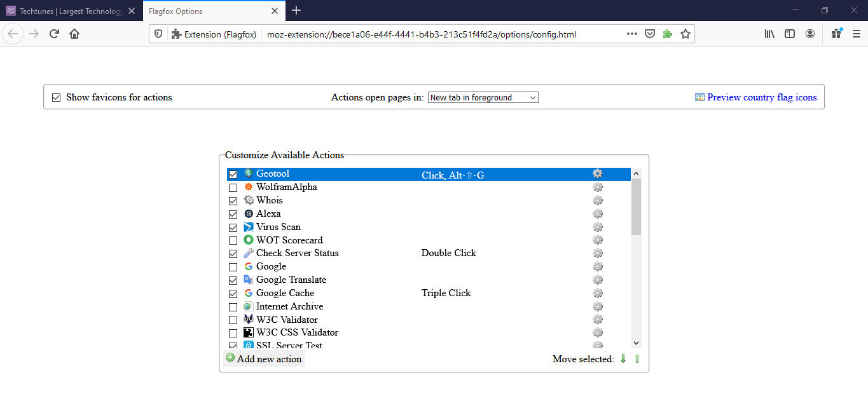Image resolution: width=868 pixels, height=408 pixels.
Task: Select the Google Cache action row
Action: point(429,293)
